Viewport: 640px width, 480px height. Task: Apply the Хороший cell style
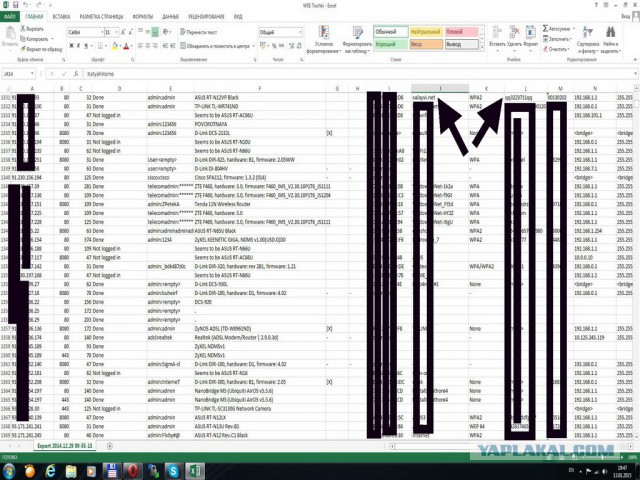click(391, 44)
